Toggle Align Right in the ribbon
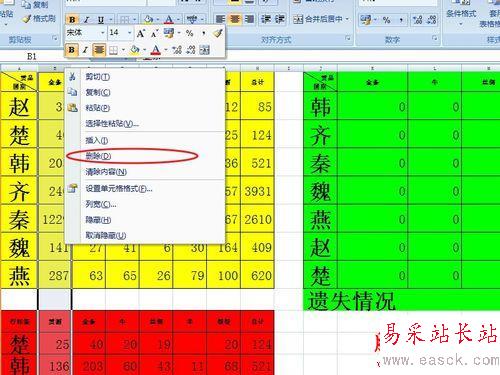The width and height of the screenshot is (500, 375). (249, 19)
